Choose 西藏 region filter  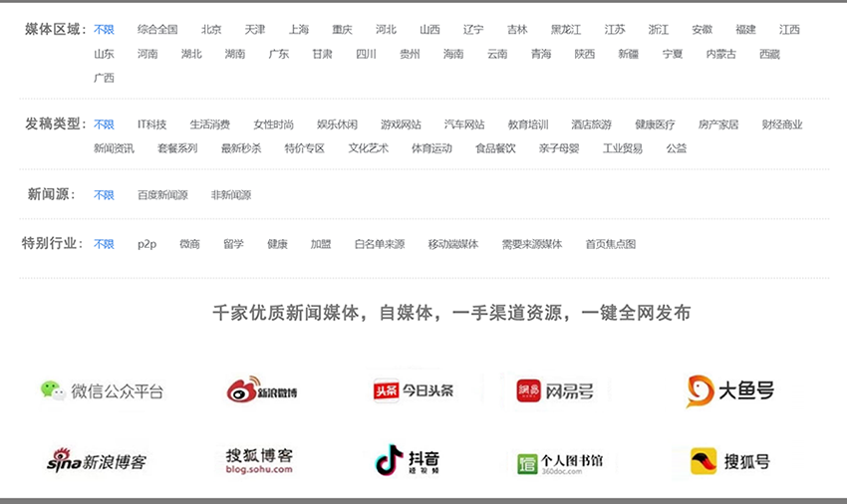pyautogui.click(x=769, y=54)
